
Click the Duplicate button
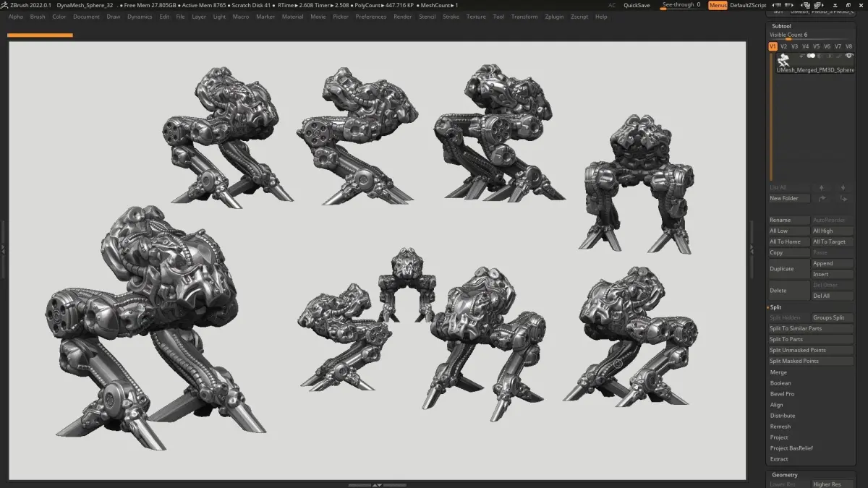789,269
